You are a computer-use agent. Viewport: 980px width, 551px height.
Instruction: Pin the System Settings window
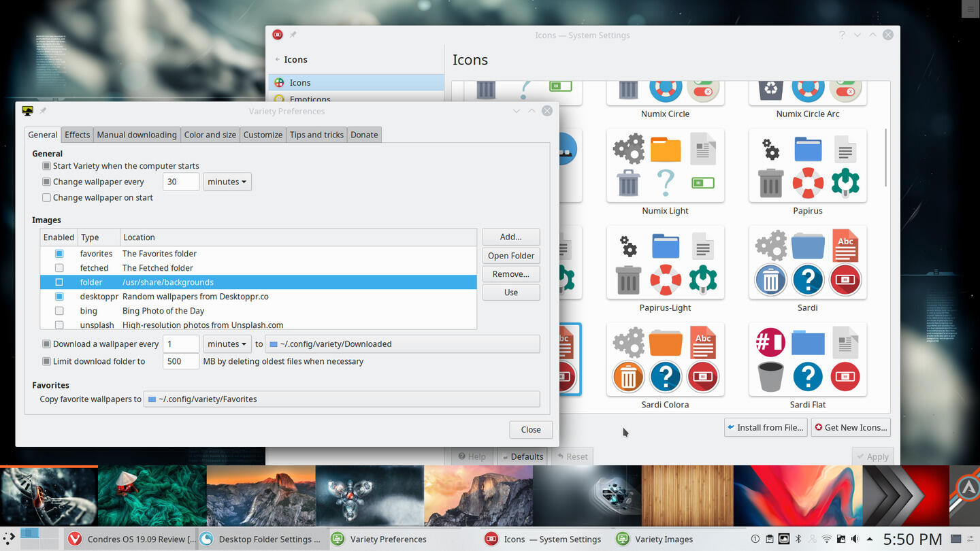point(293,35)
